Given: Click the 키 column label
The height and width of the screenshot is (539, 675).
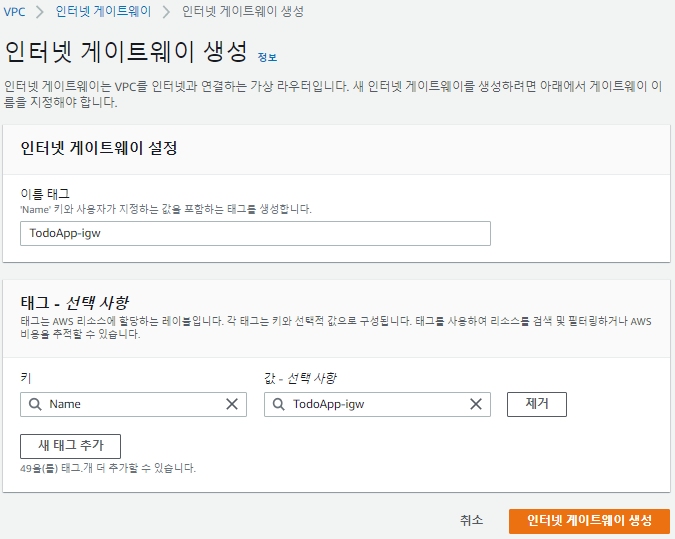Looking at the screenshot, I should point(26,378).
